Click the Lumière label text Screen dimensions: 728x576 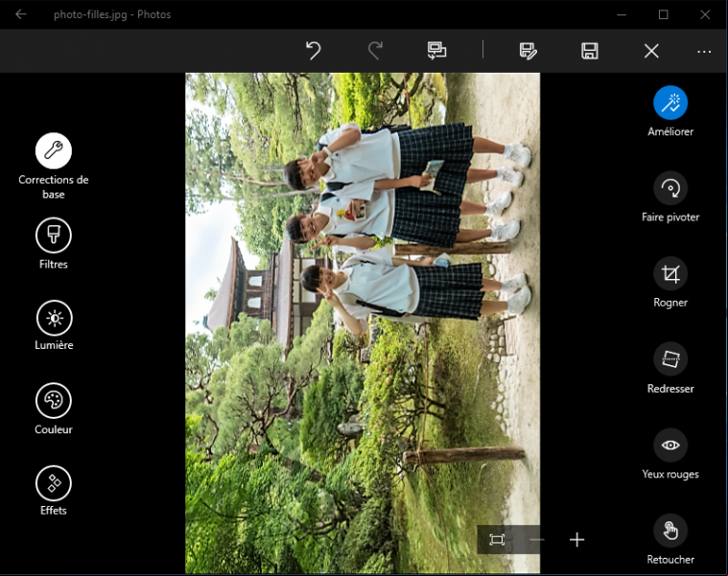54,345
